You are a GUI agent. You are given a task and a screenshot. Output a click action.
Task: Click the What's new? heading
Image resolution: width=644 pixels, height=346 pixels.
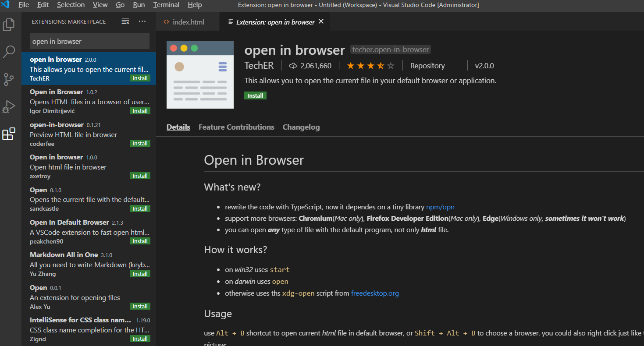pos(232,187)
